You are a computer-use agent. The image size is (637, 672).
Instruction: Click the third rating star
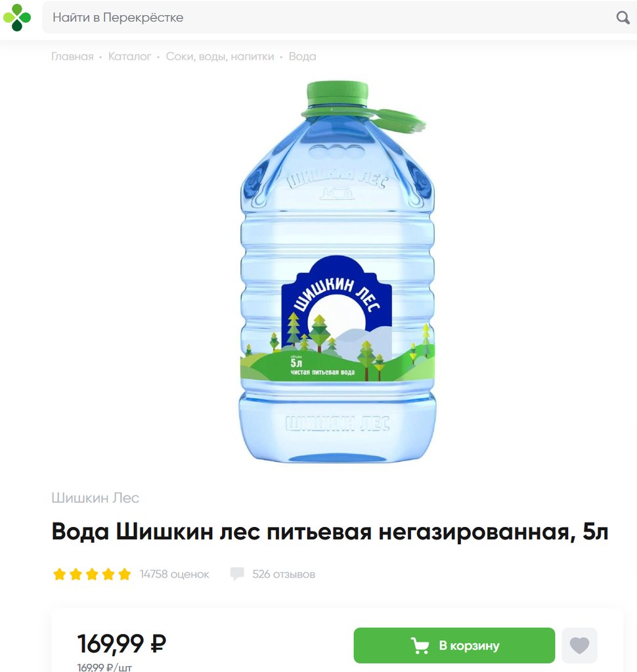(92, 574)
